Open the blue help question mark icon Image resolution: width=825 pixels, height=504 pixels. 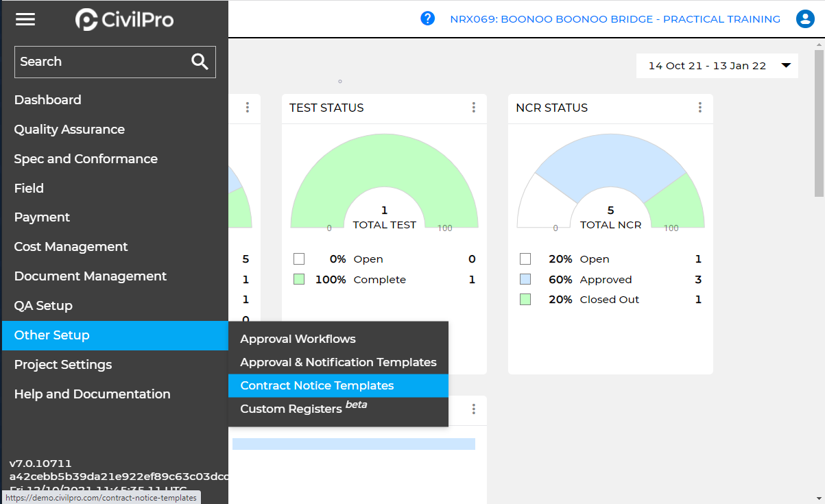click(x=428, y=19)
